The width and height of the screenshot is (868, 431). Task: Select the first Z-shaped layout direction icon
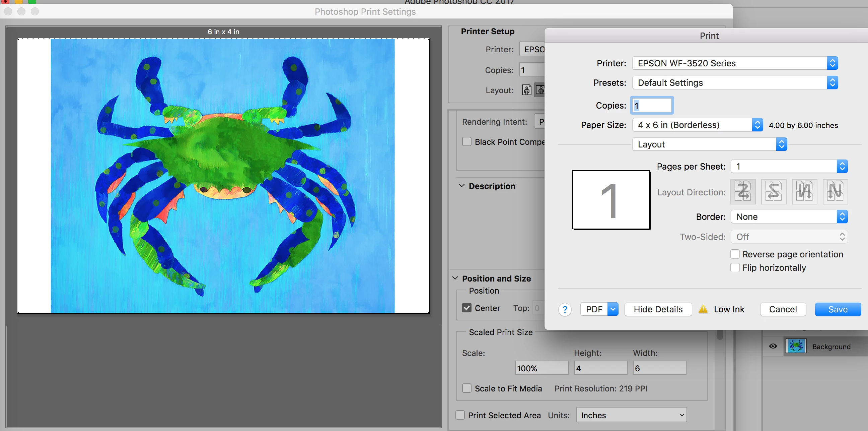coord(743,192)
